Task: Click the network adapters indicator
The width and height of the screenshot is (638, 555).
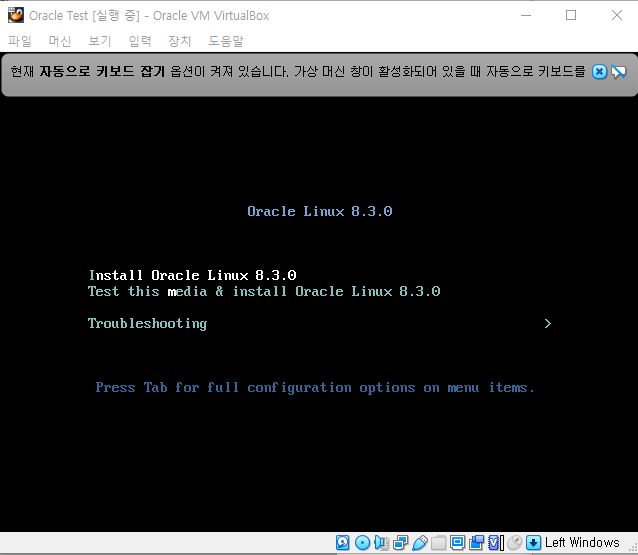Action: (400, 542)
